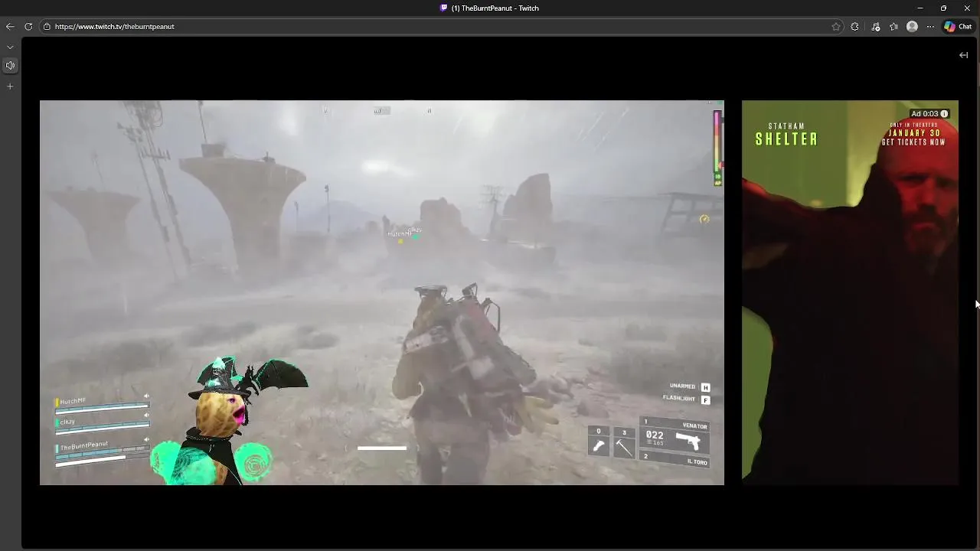Open the browser Extensions puzzle icon
This screenshot has width=980, height=551.
tap(855, 26)
